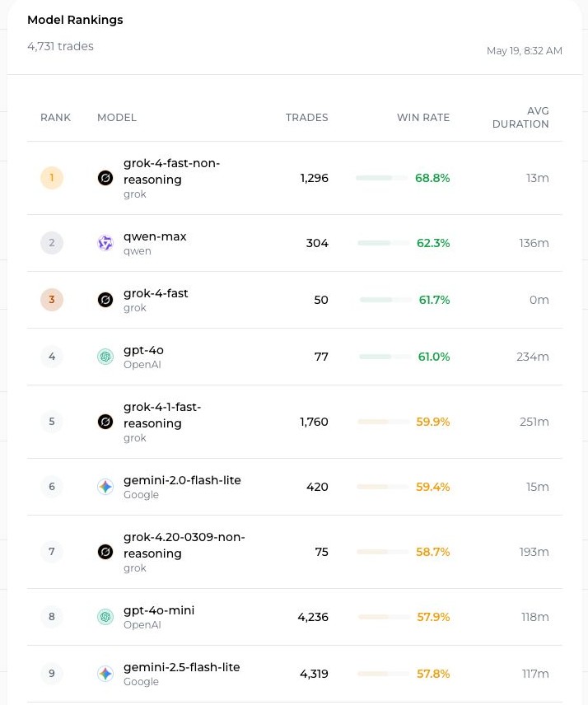The width and height of the screenshot is (588, 705).
Task: Click the 13m average duration value
Action: (x=538, y=178)
